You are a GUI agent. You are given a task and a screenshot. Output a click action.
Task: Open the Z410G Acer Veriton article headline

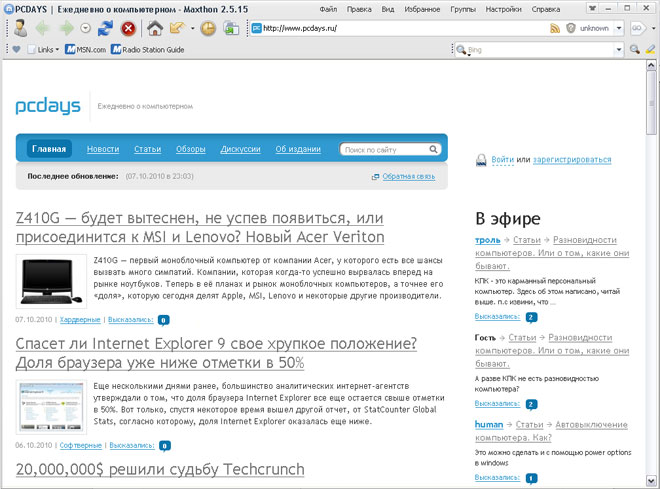click(x=200, y=227)
